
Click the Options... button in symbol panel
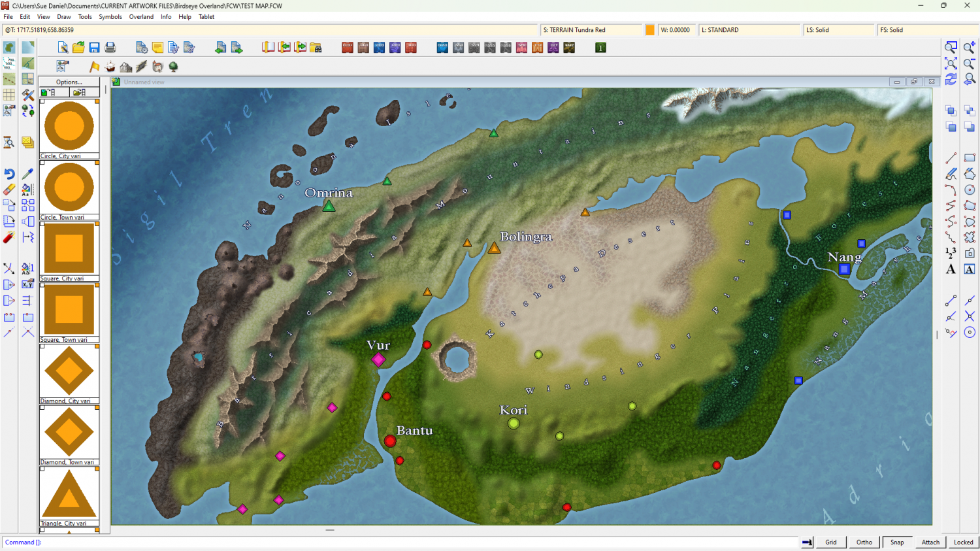click(x=69, y=82)
